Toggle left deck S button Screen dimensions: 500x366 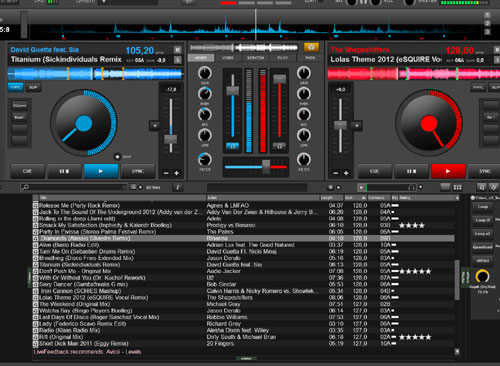tap(178, 60)
